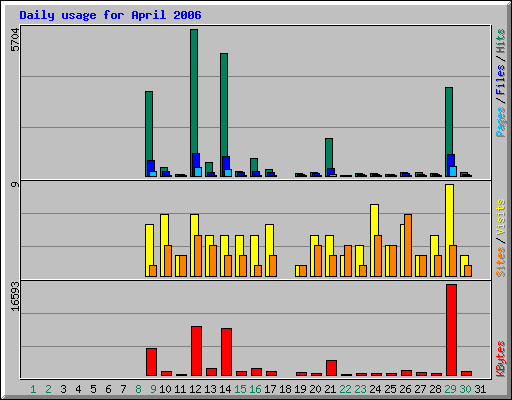Select day 16 on the date axis
The image size is (512, 400).
[x=255, y=389]
